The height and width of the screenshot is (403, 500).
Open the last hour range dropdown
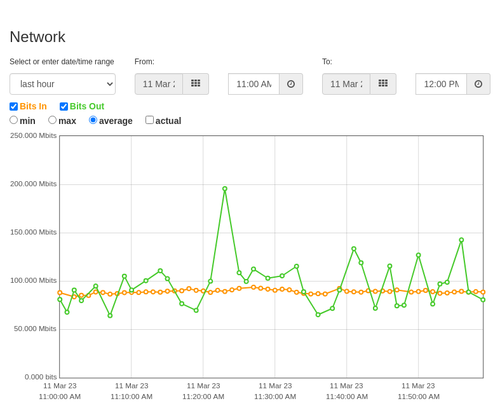(63, 84)
